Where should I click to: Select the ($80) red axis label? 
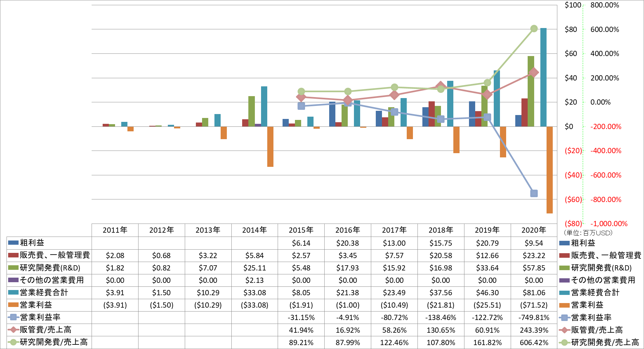pyautogui.click(x=573, y=224)
